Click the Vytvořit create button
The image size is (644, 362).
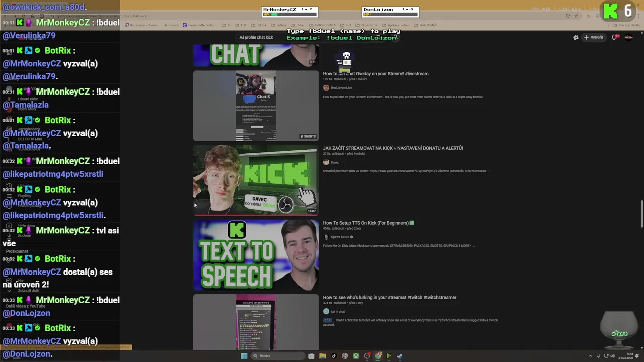click(x=594, y=37)
